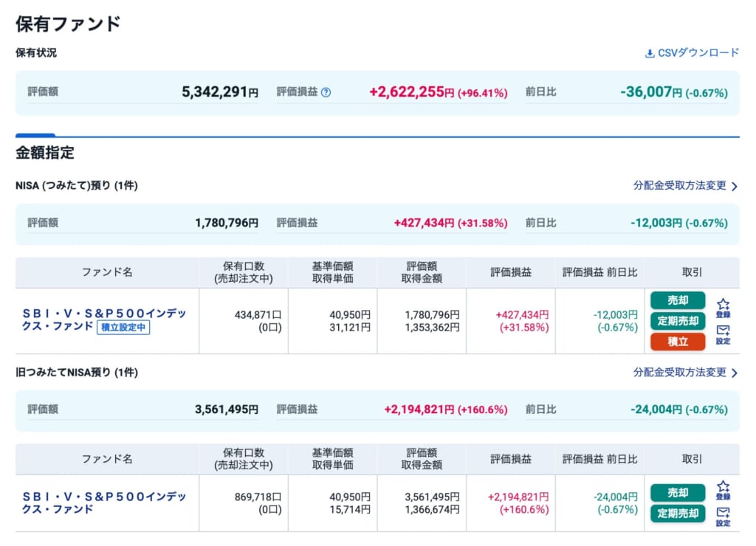Click 評価損益 前日比 header in first table
756x546 pixels.
599,272
